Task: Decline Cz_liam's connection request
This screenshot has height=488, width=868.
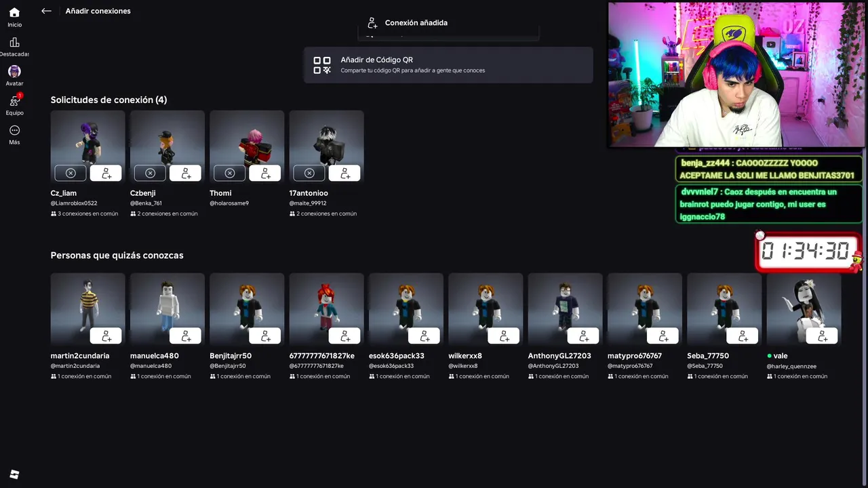Action: click(x=71, y=173)
